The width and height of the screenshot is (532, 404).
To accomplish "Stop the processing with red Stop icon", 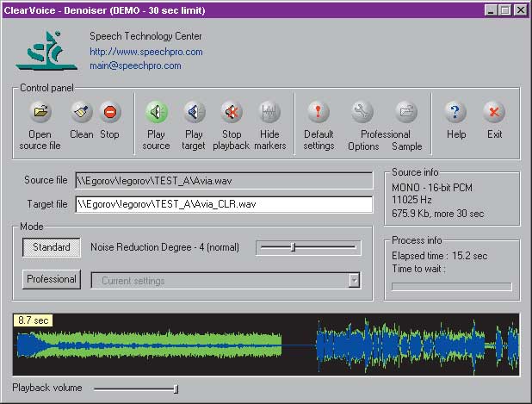I will click(110, 112).
